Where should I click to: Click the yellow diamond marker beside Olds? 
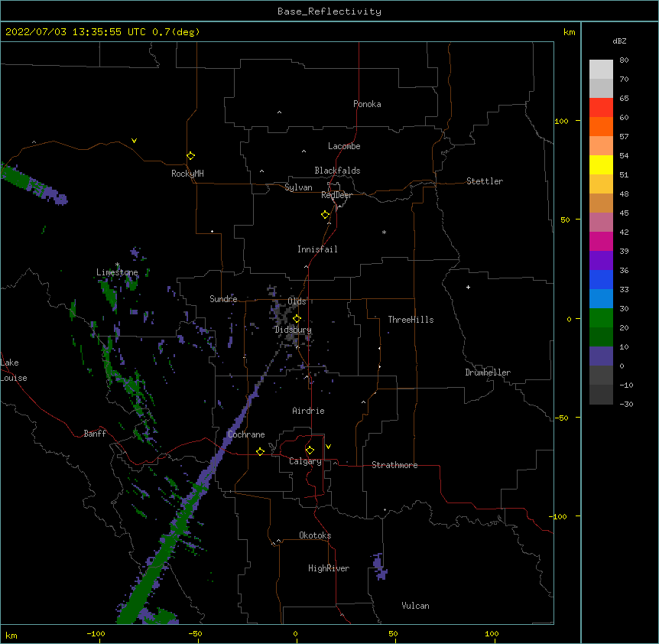point(297,319)
